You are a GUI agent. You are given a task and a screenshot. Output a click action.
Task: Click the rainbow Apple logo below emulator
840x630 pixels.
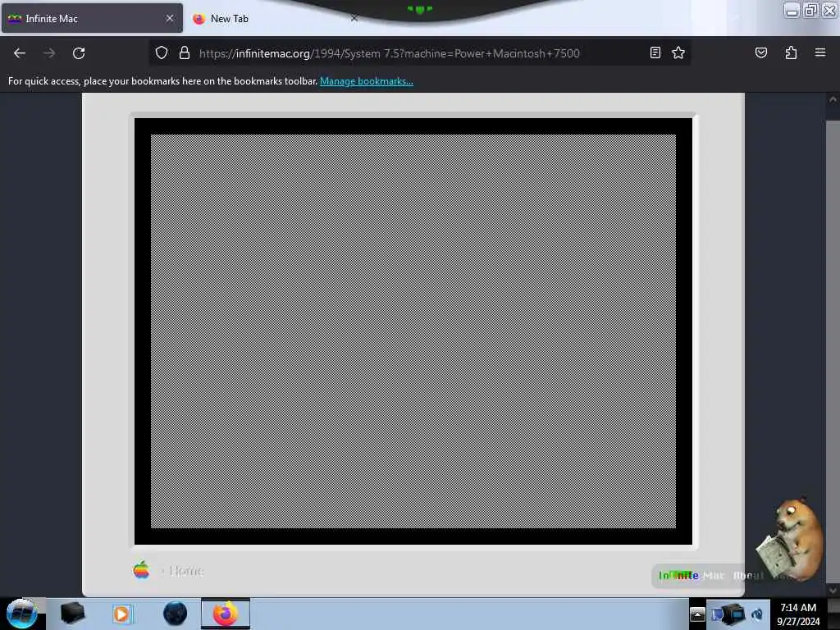141,570
